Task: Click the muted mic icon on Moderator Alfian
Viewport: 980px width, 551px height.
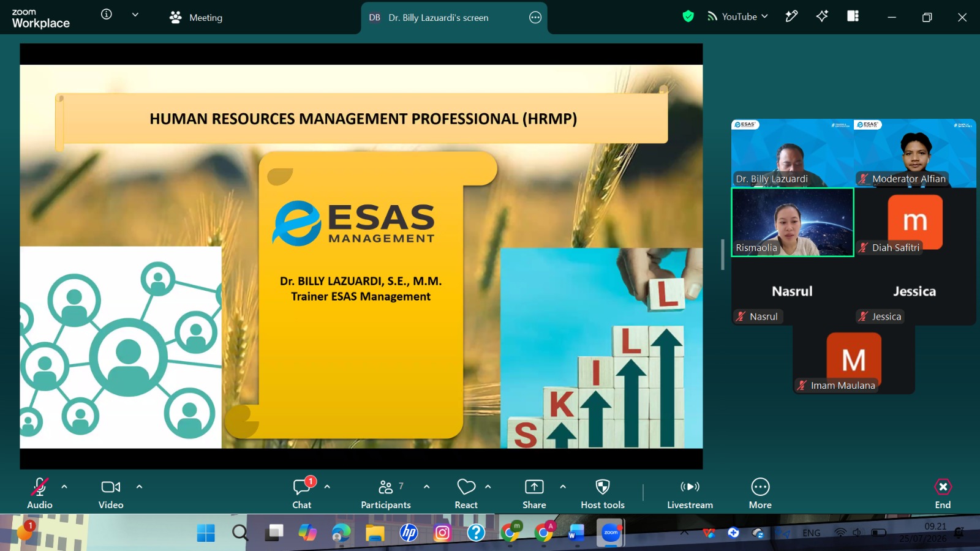Action: pyautogui.click(x=863, y=179)
